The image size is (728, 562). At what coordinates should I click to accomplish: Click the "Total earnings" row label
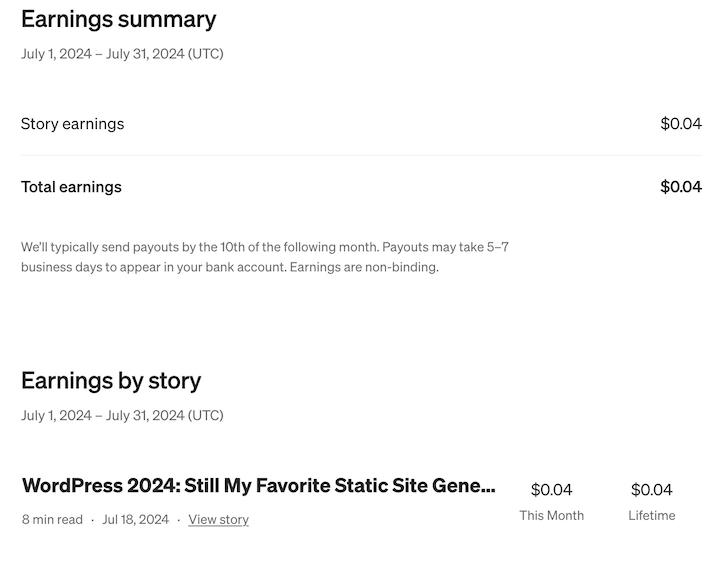pos(71,187)
